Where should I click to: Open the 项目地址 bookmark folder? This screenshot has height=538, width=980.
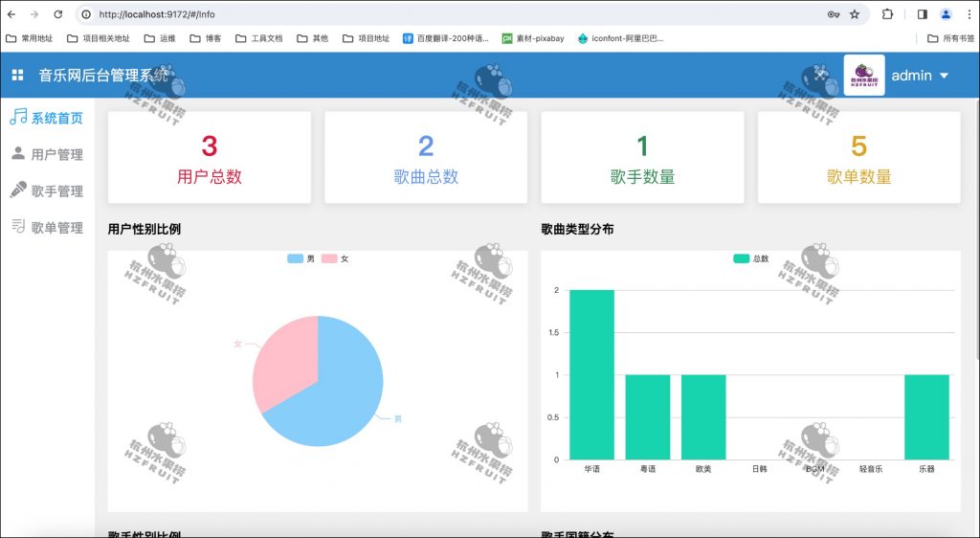[367, 38]
